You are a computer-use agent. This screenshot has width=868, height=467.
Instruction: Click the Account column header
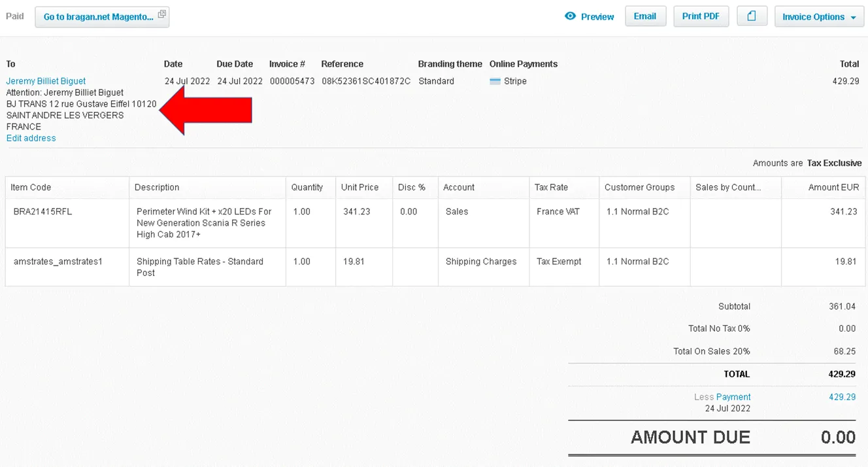tap(484, 187)
